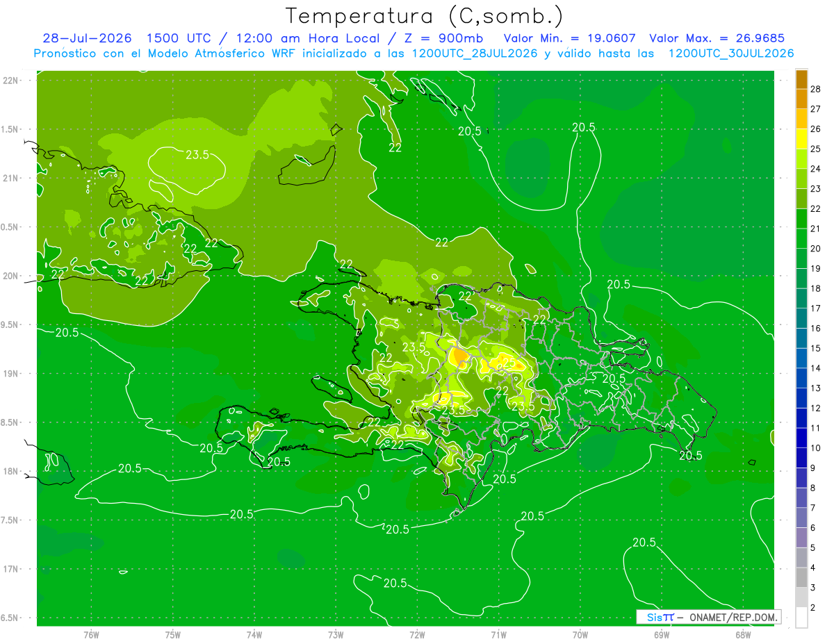The height and width of the screenshot is (644, 834).
Task: Click the '71W' longitude axis label
Action: (x=498, y=634)
